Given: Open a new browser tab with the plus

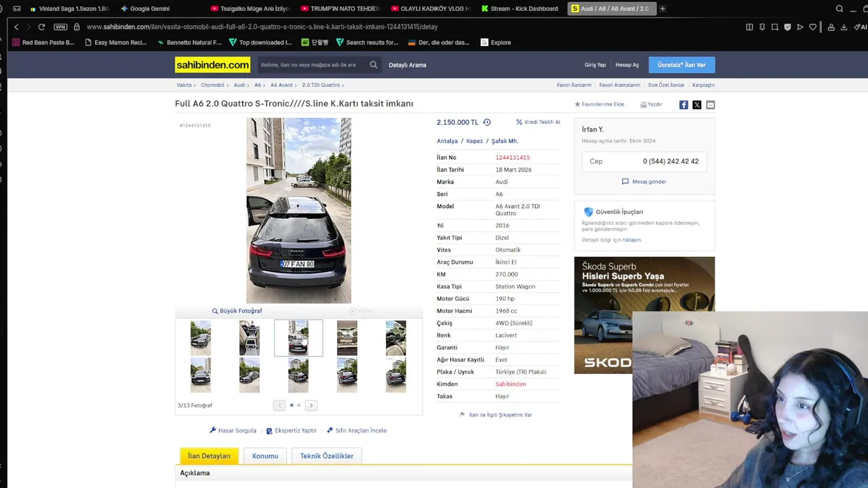Looking at the screenshot, I should tap(663, 9).
